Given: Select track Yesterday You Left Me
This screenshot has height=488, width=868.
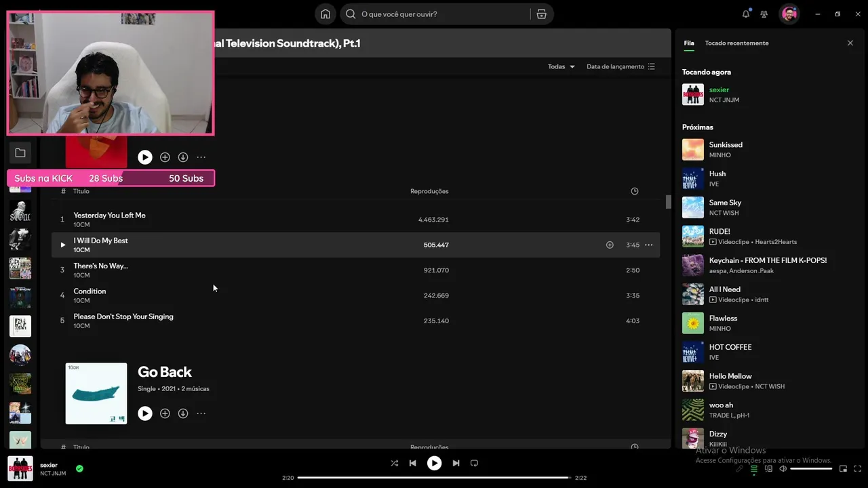Looking at the screenshot, I should pos(355,220).
